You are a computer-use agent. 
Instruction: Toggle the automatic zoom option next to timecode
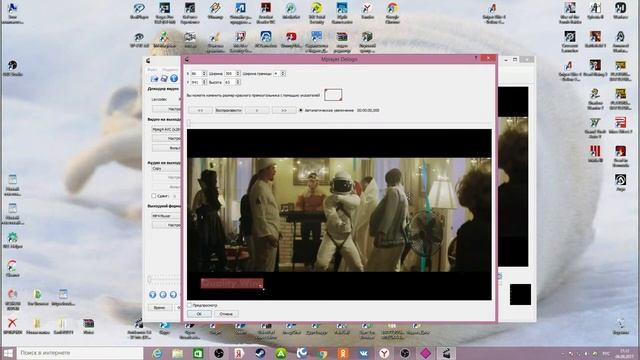pos(301,110)
